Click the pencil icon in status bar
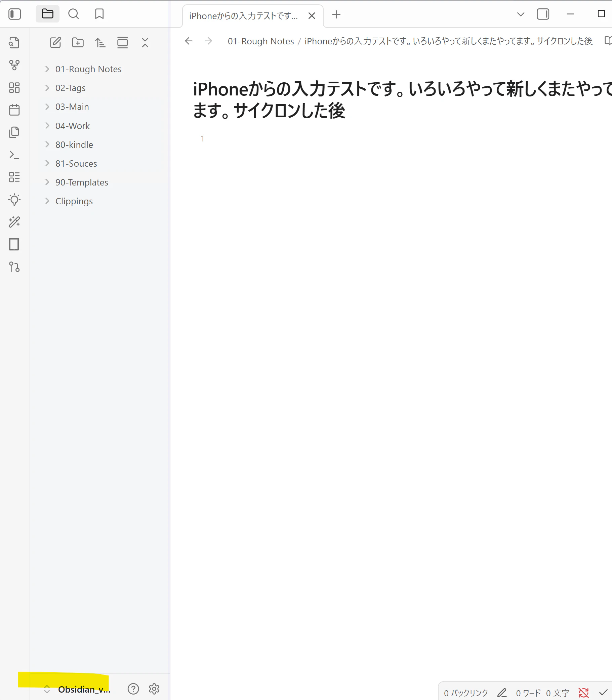Image resolution: width=612 pixels, height=700 pixels. click(x=502, y=693)
